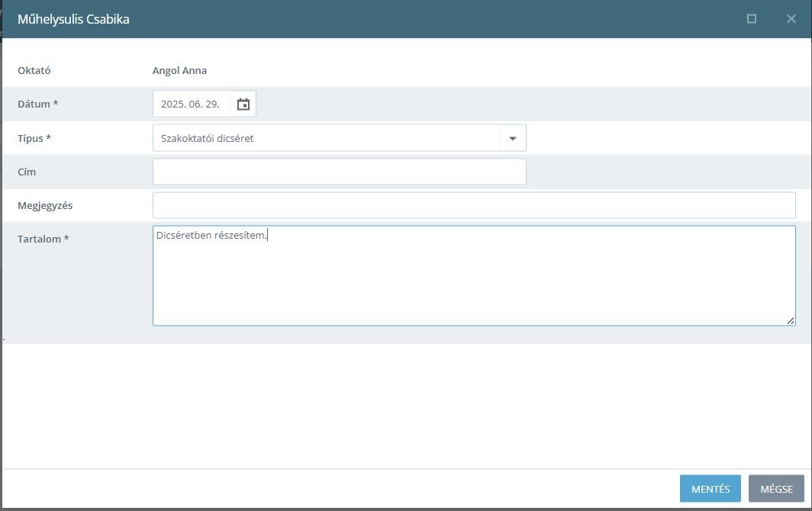812x511 pixels.
Task: Maximize the Műhelysulis Csabika dialog
Action: pos(752,18)
